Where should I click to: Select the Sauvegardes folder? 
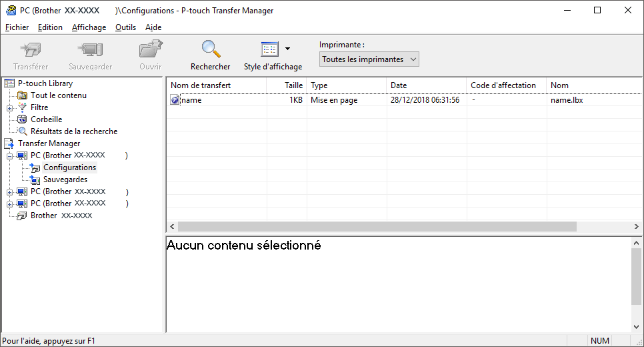pyautogui.click(x=65, y=180)
